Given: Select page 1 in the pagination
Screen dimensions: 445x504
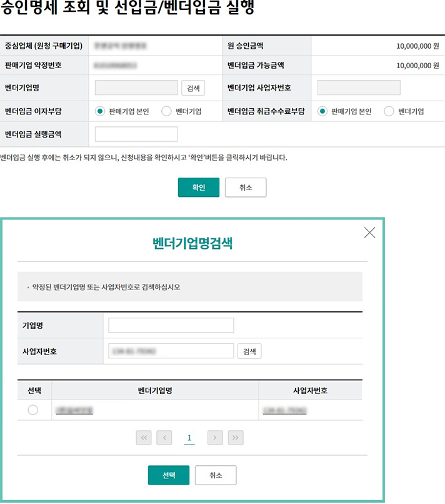Looking at the screenshot, I should point(189,438).
